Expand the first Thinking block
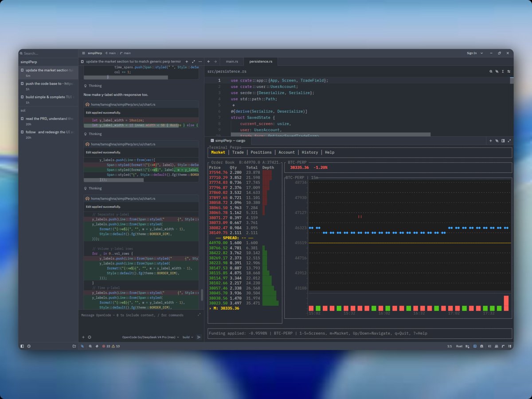The width and height of the screenshot is (532, 399). click(93, 86)
